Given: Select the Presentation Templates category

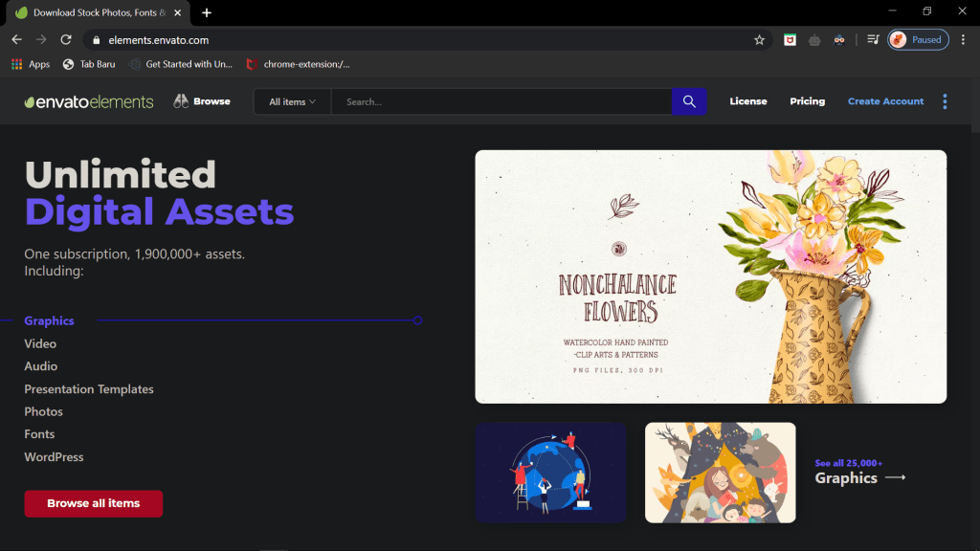Looking at the screenshot, I should [89, 389].
